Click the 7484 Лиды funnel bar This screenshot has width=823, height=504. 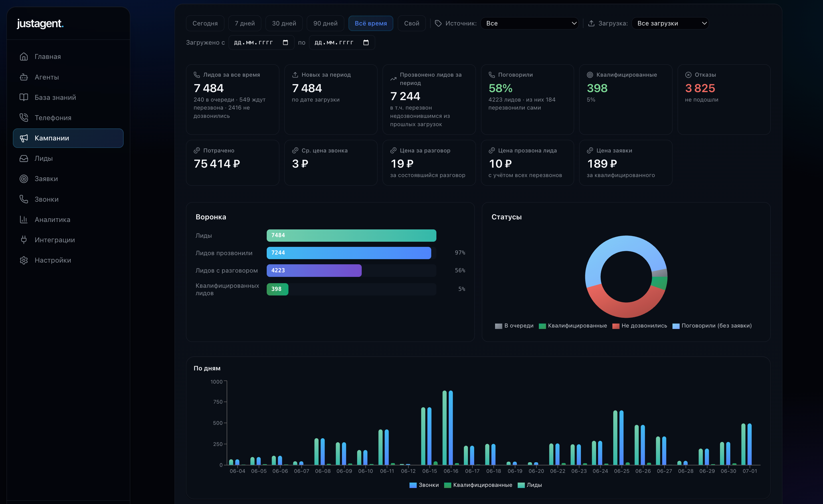pos(351,235)
